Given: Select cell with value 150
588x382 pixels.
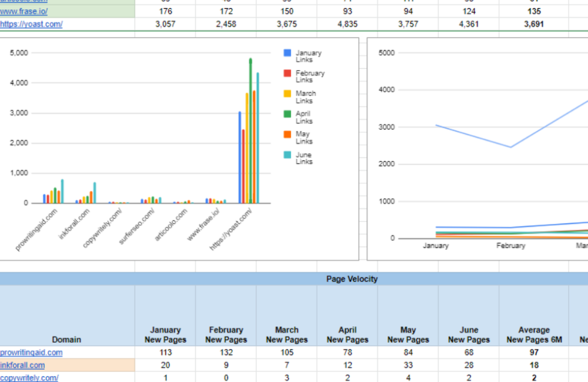Looking at the screenshot, I should (x=287, y=11).
